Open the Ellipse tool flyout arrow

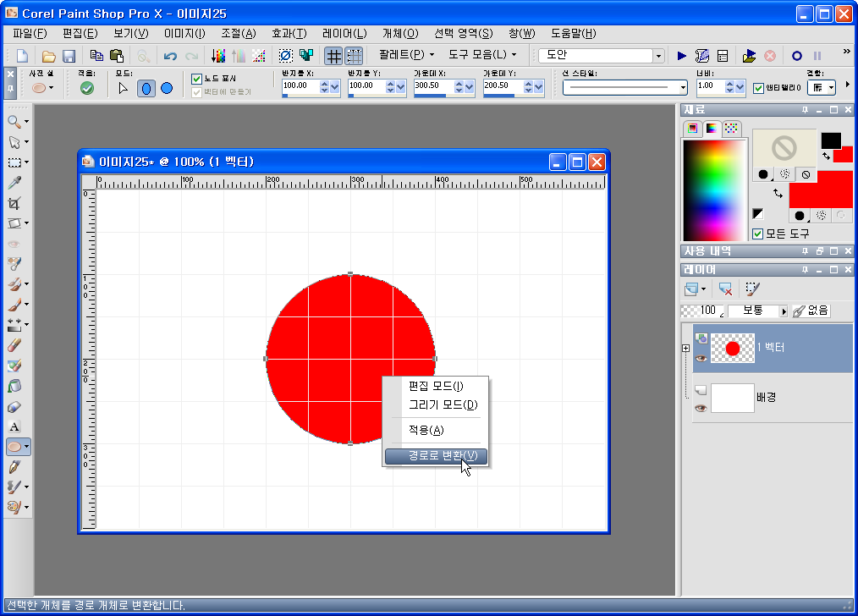[26, 447]
